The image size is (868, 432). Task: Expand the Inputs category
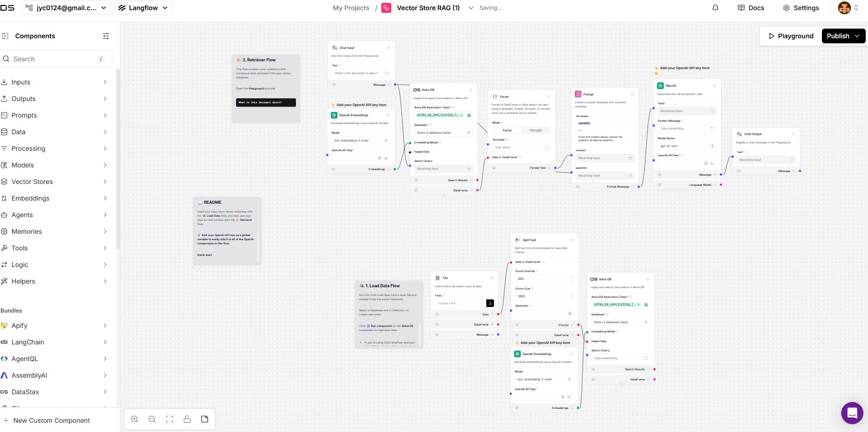pos(54,82)
